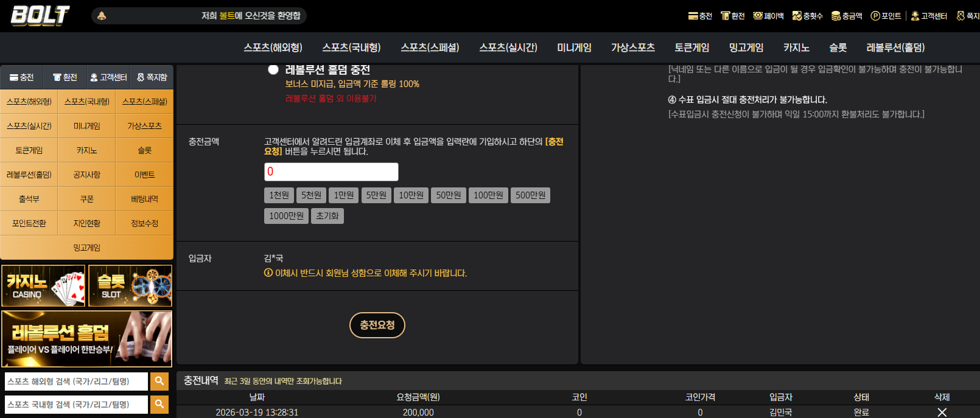Open the 슬롯 SLOT banner thumbnail
980x418 pixels.
click(x=130, y=286)
